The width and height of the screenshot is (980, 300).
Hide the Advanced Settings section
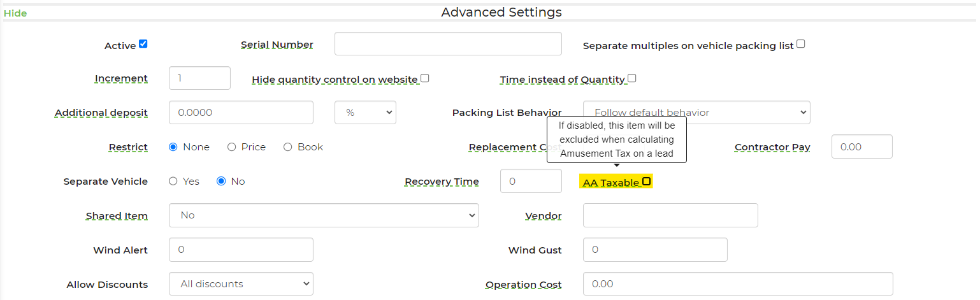[15, 13]
